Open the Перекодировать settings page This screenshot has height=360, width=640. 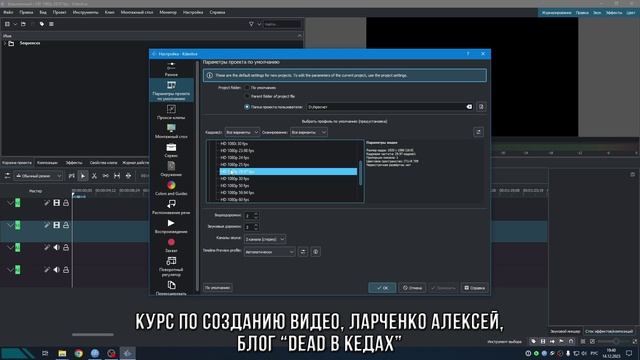(x=171, y=288)
